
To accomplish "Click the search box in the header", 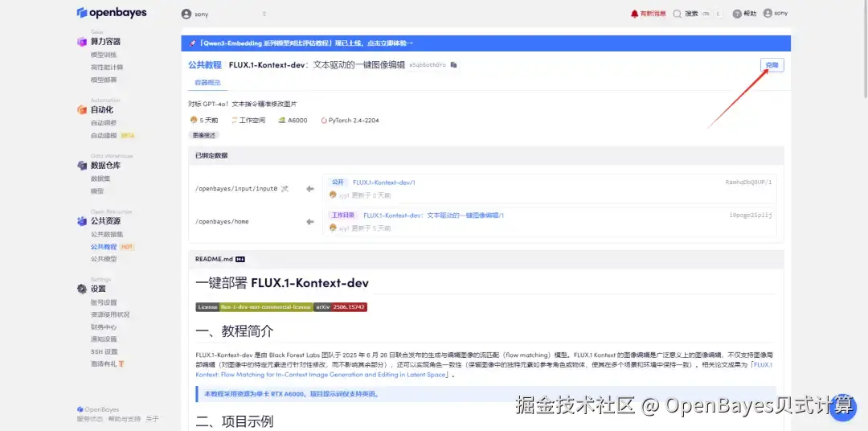I will (698, 14).
